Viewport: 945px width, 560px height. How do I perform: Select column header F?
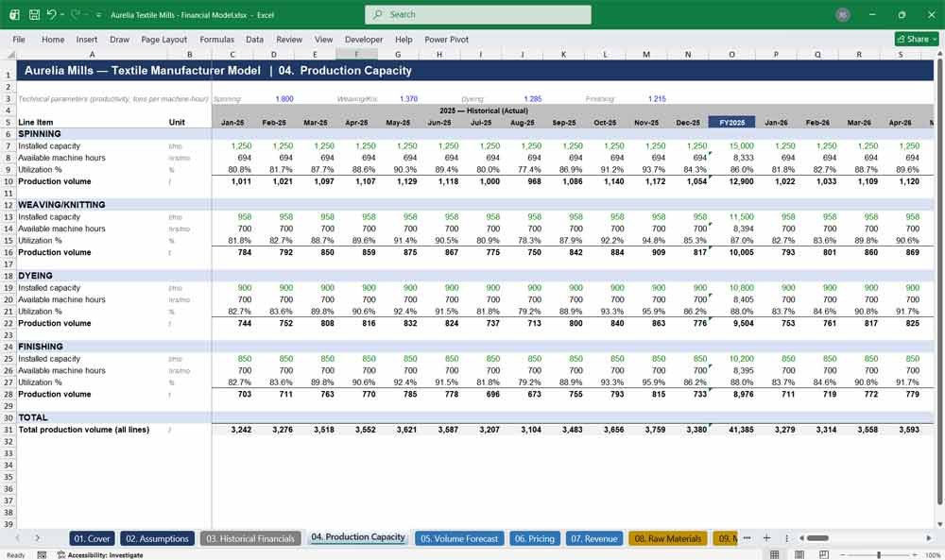(x=356, y=55)
